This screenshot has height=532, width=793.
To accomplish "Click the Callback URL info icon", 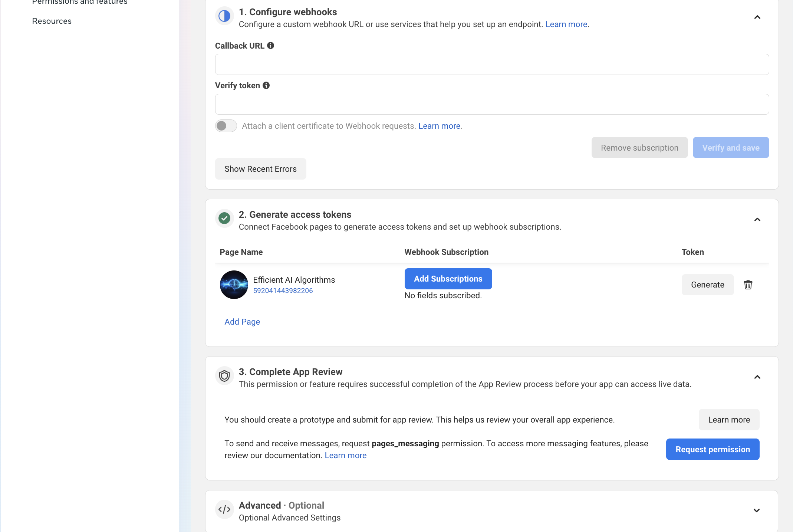I will click(271, 46).
